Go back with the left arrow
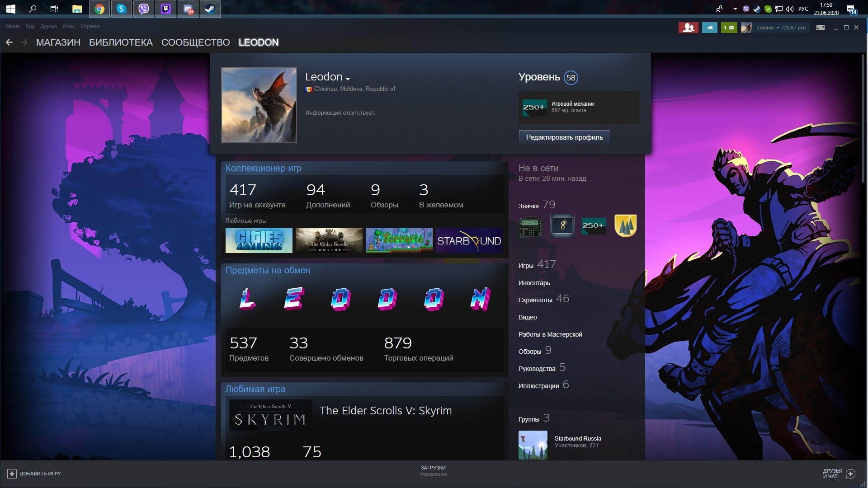This screenshot has width=868, height=488. (9, 42)
